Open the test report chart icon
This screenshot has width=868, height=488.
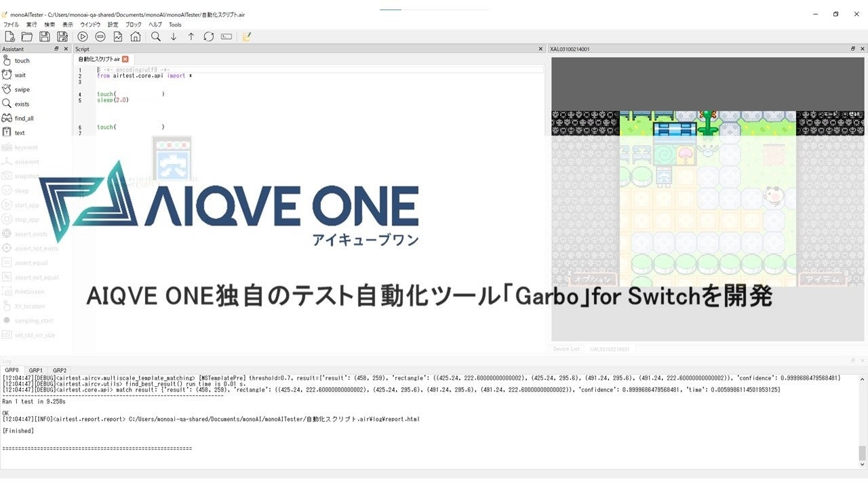[118, 37]
